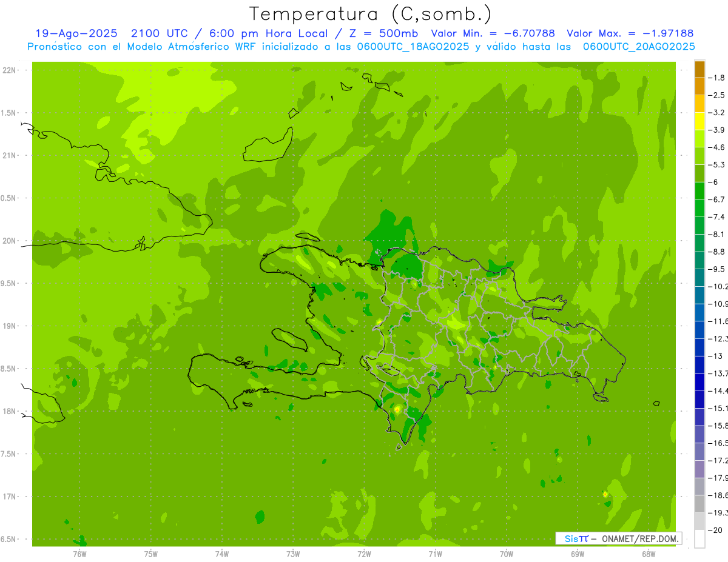The image size is (728, 562).
Task: Click the '71W' longitude axis label
Action: click(435, 554)
